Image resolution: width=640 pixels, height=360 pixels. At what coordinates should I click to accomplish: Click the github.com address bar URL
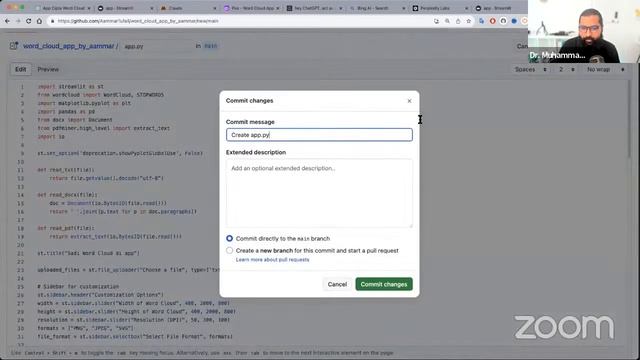pyautogui.click(x=138, y=21)
